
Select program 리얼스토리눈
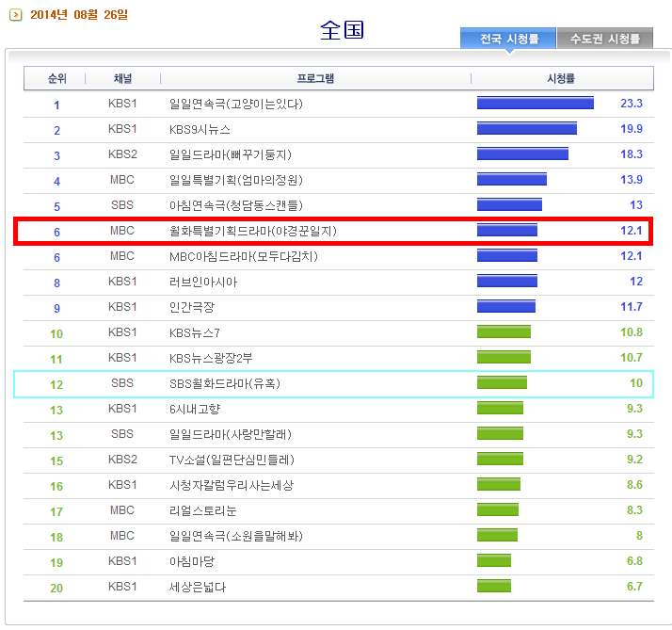tap(202, 510)
